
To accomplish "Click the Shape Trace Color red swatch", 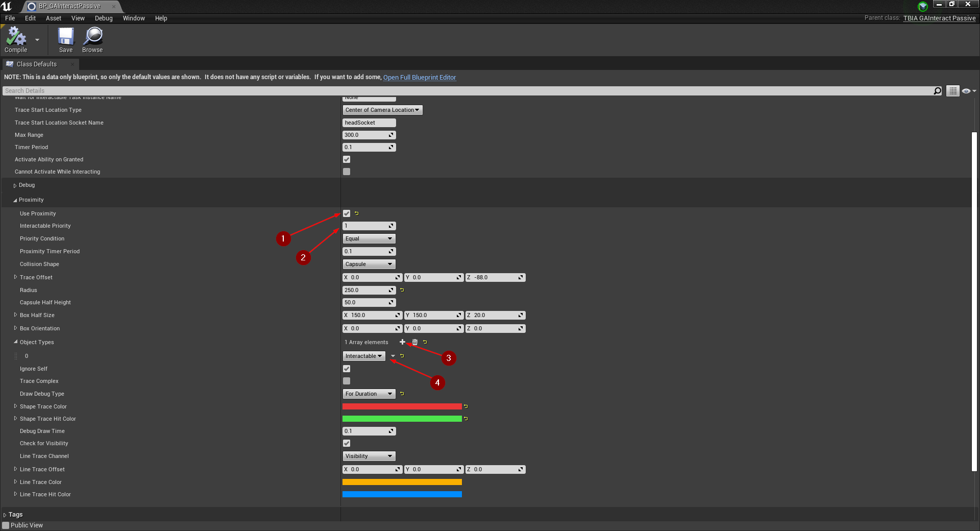I will [402, 406].
